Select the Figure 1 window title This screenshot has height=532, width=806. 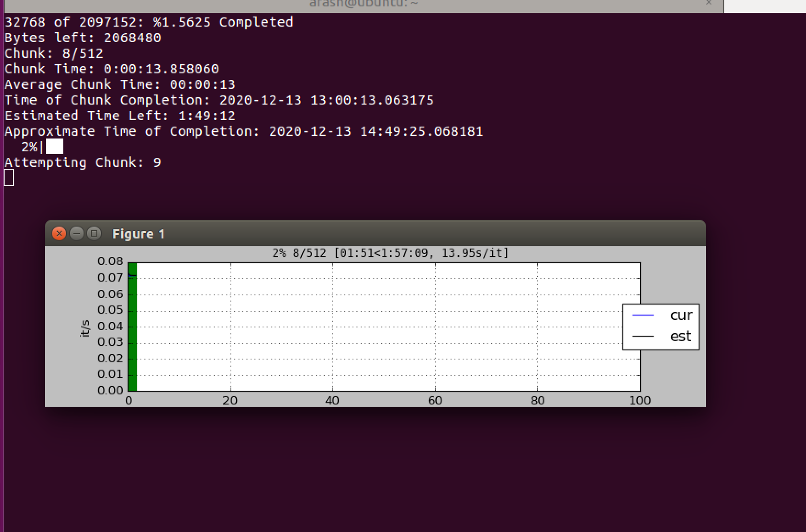coord(139,233)
